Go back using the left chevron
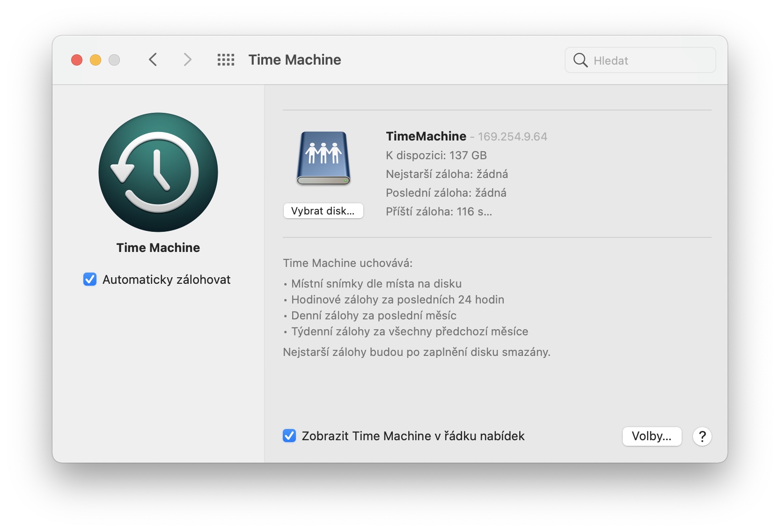 153,60
